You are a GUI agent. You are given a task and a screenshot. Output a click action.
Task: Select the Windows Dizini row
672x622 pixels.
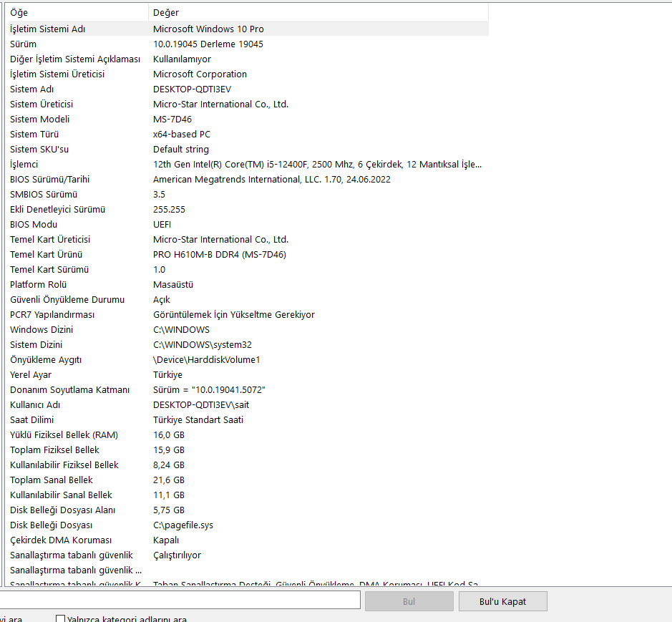coord(248,329)
